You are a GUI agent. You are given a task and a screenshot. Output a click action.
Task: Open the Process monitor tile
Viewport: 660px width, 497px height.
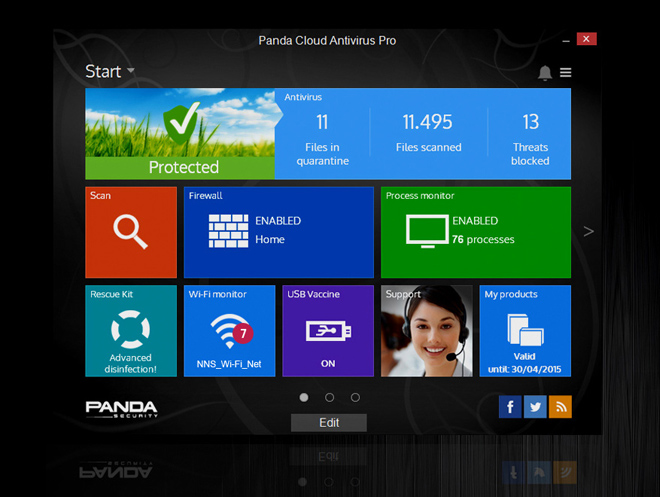(475, 232)
